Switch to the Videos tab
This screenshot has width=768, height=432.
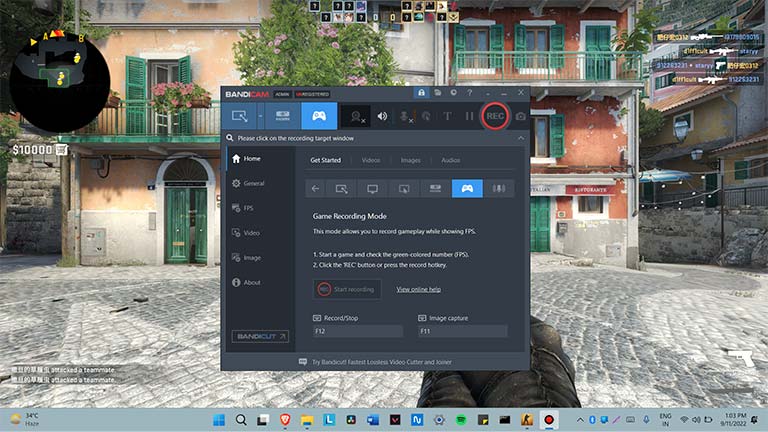(371, 160)
